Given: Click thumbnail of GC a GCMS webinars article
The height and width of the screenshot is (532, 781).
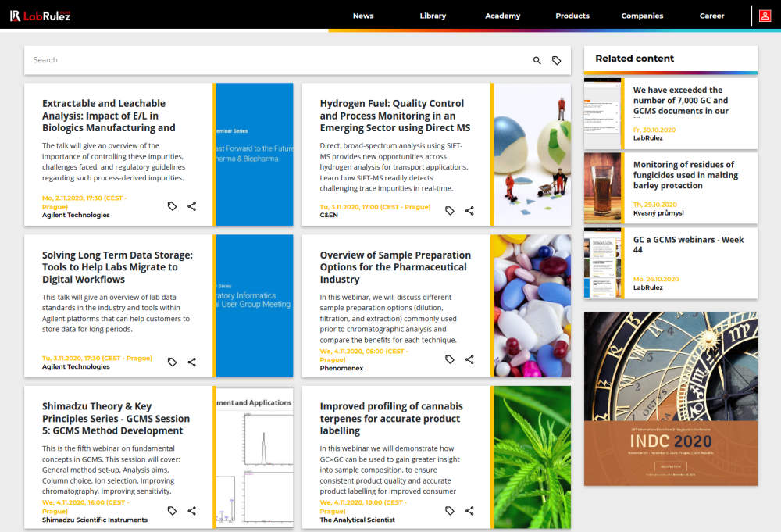Looking at the screenshot, I should point(603,263).
